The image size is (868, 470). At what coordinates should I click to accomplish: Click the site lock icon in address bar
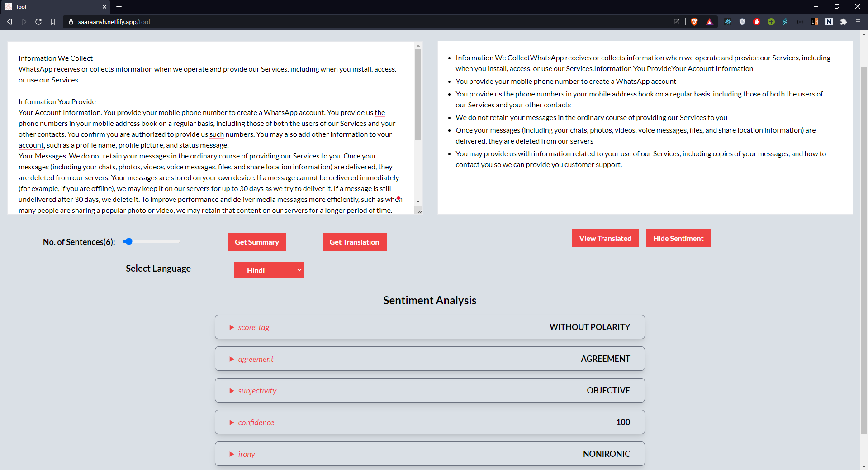(71, 22)
